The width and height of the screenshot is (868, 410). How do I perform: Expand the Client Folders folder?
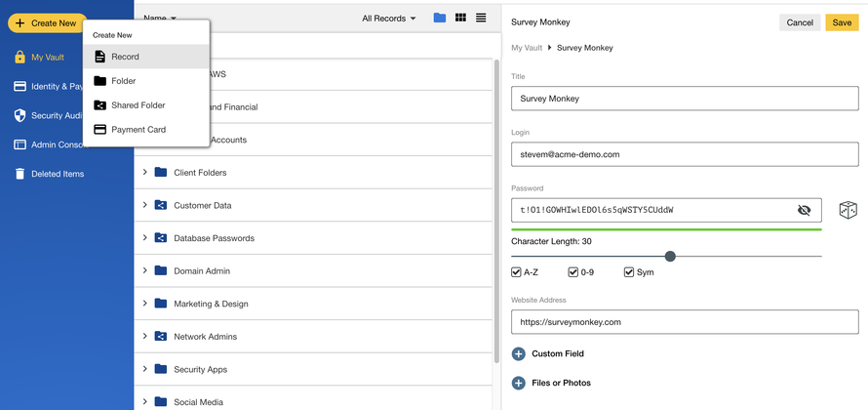click(145, 173)
